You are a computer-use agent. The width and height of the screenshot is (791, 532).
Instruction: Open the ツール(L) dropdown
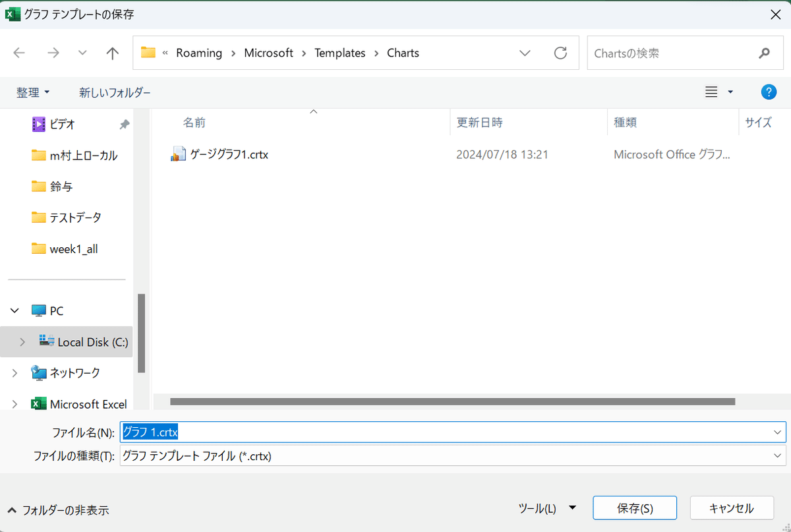547,508
